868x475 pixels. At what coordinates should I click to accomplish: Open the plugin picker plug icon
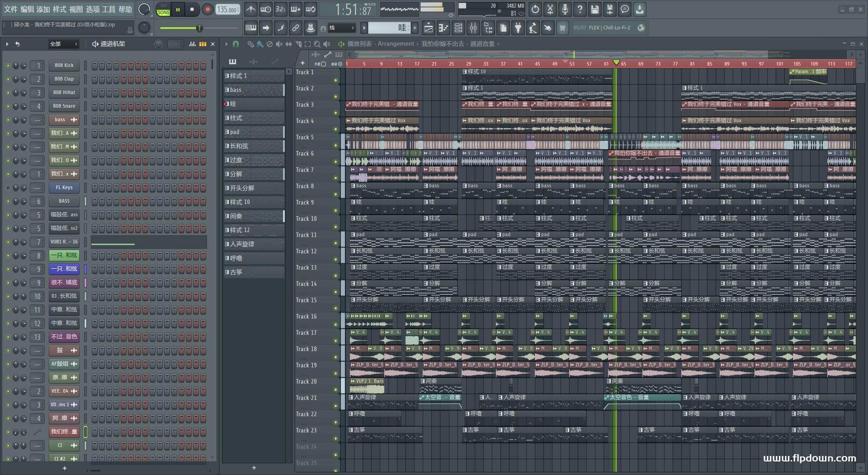(518, 28)
